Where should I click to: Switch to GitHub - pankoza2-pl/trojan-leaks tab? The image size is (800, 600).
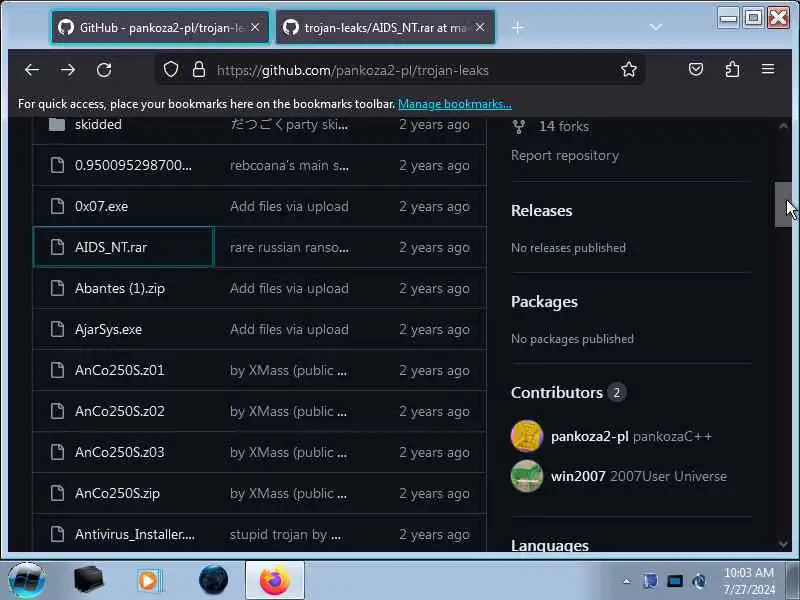pyautogui.click(x=160, y=28)
